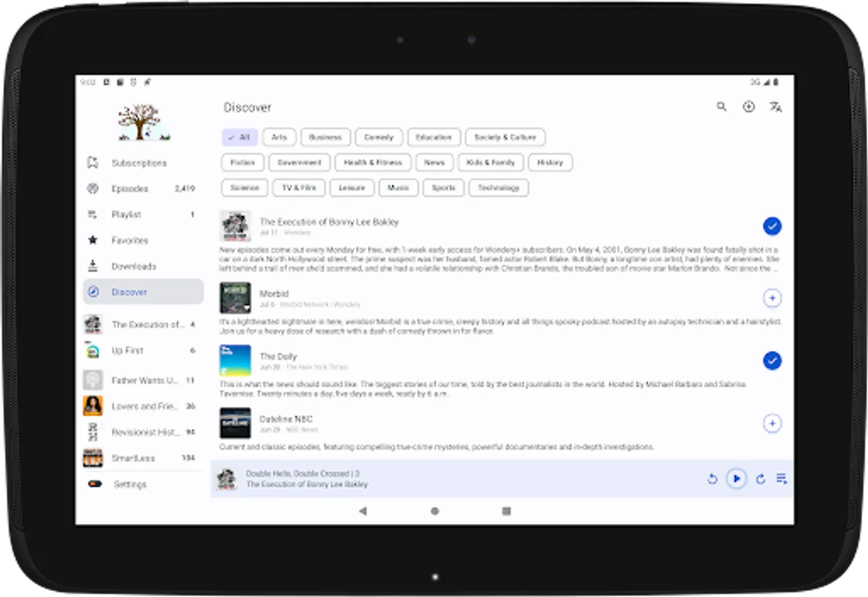Open Subscriptions in the sidebar

(x=143, y=163)
